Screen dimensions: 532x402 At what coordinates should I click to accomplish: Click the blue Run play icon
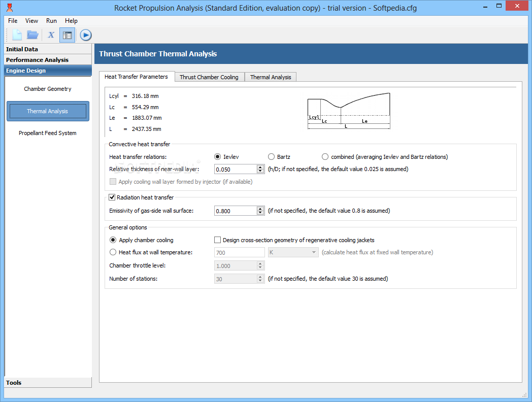(x=86, y=35)
